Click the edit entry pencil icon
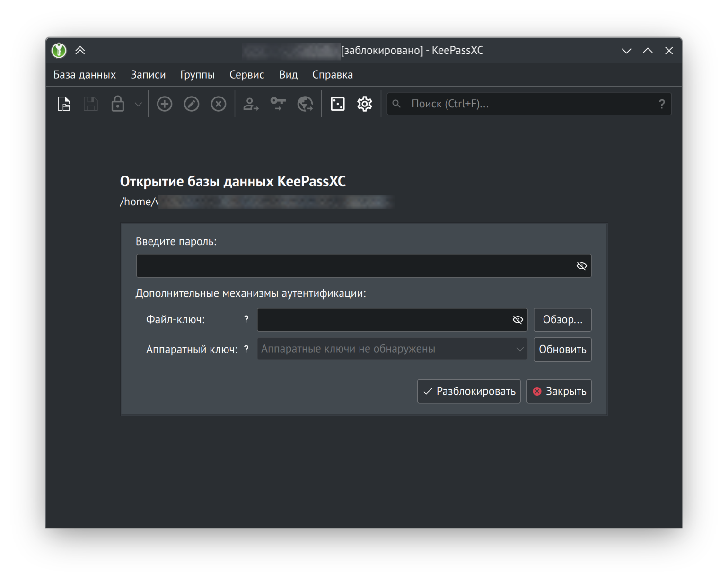The image size is (728, 582). click(x=192, y=104)
